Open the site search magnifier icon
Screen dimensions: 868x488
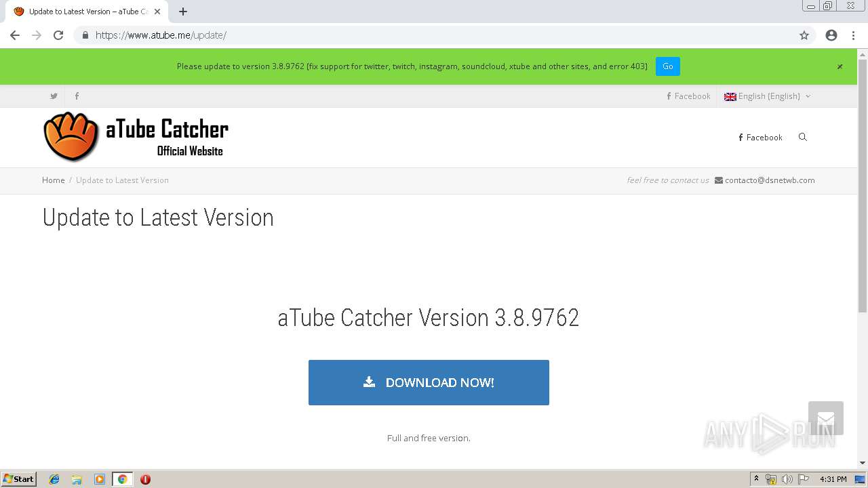[803, 138]
